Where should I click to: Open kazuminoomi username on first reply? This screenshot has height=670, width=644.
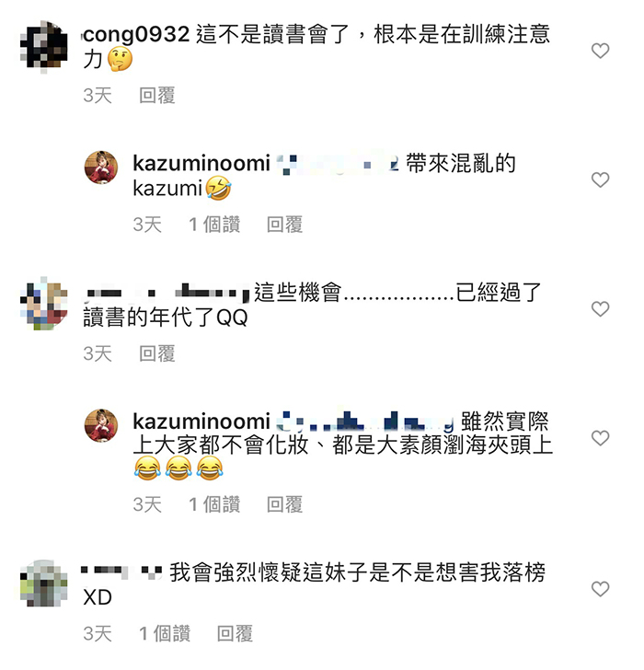[x=201, y=163]
